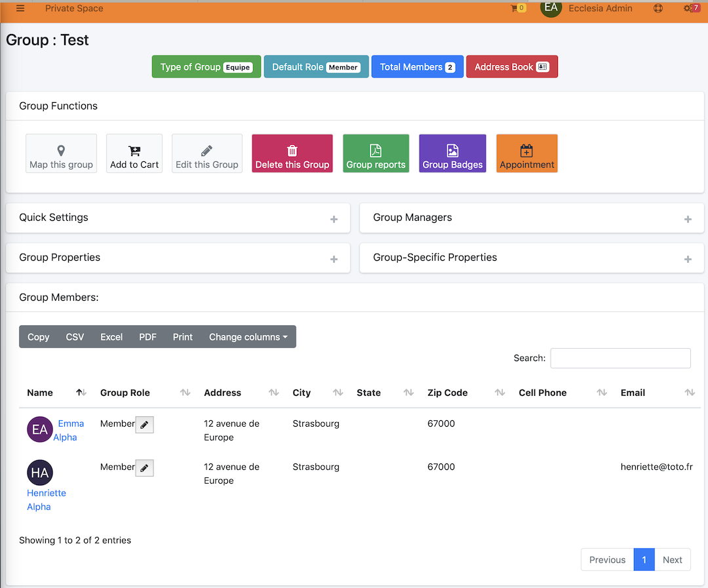Open the Change columns dropdown
This screenshot has height=588, width=708.
tap(248, 337)
